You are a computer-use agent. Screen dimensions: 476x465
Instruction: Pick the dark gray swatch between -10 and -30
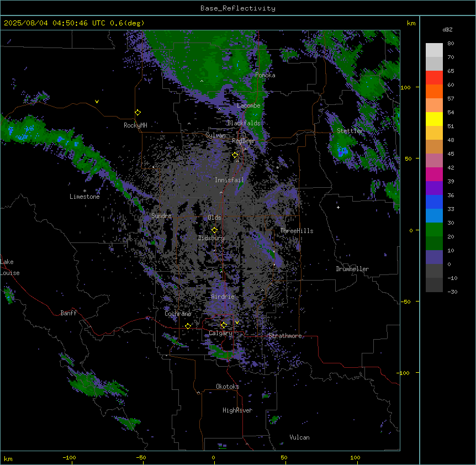point(434,285)
